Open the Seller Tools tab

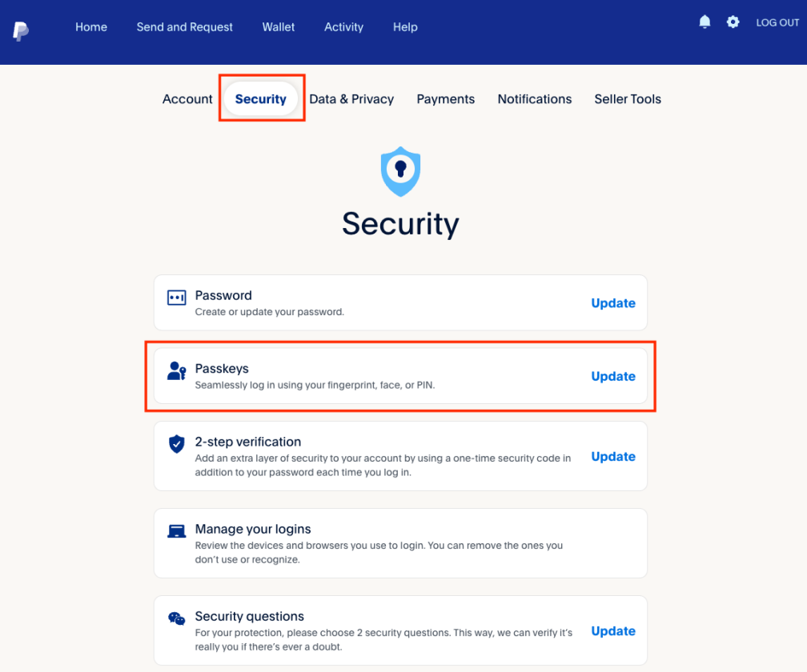coord(628,98)
